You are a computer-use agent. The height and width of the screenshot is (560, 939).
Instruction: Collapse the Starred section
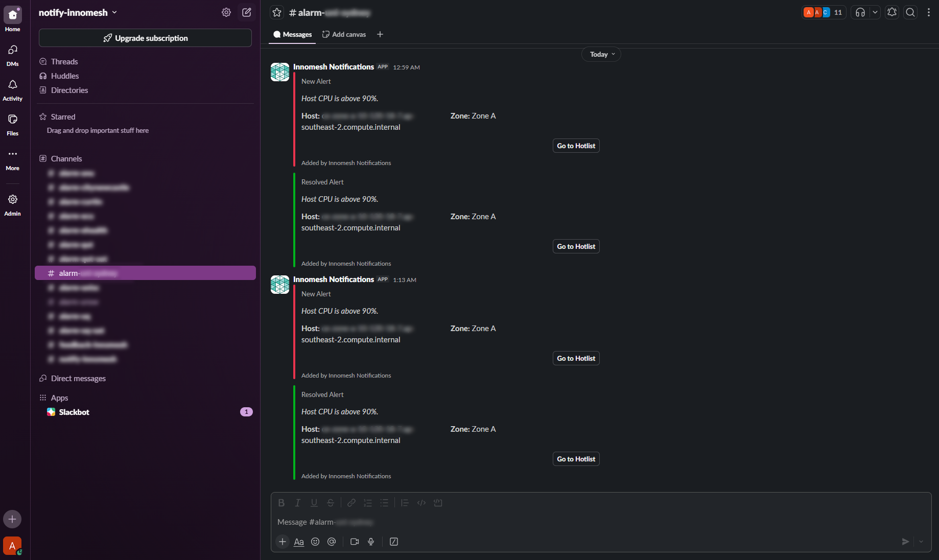click(63, 116)
